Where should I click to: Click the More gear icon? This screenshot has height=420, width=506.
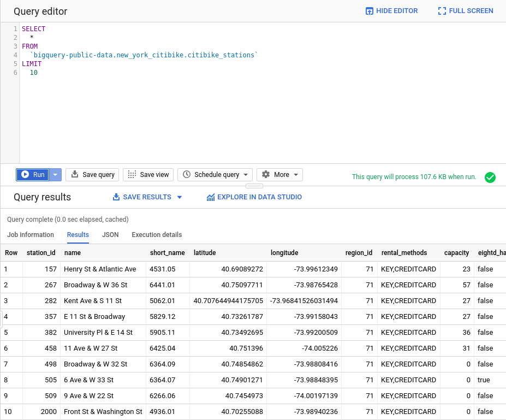[x=266, y=175]
